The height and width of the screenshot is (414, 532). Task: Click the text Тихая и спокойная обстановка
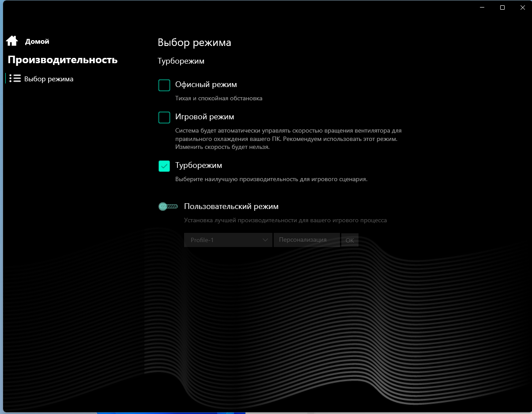(x=219, y=98)
